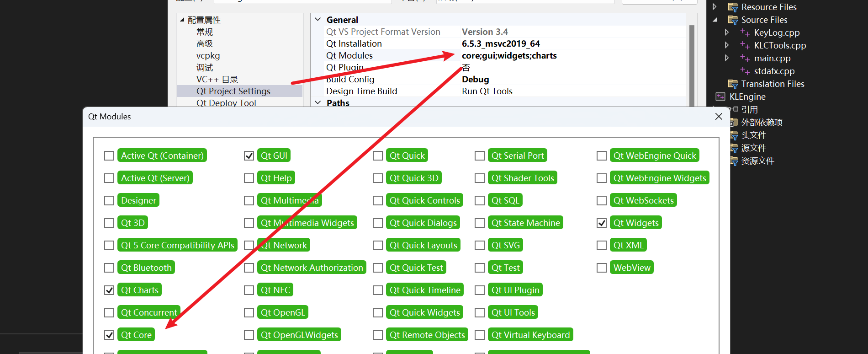Click the stdafx.cpp file icon
The image size is (868, 354).
(745, 71)
